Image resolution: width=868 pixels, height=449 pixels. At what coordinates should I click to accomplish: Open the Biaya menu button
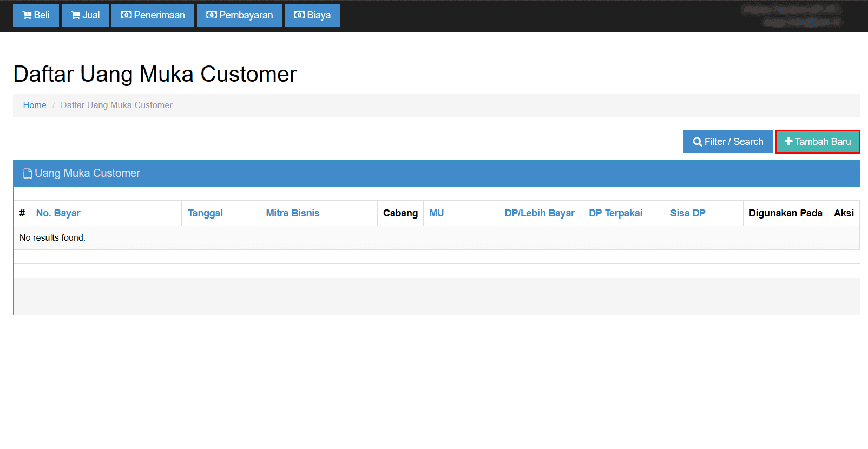click(312, 15)
